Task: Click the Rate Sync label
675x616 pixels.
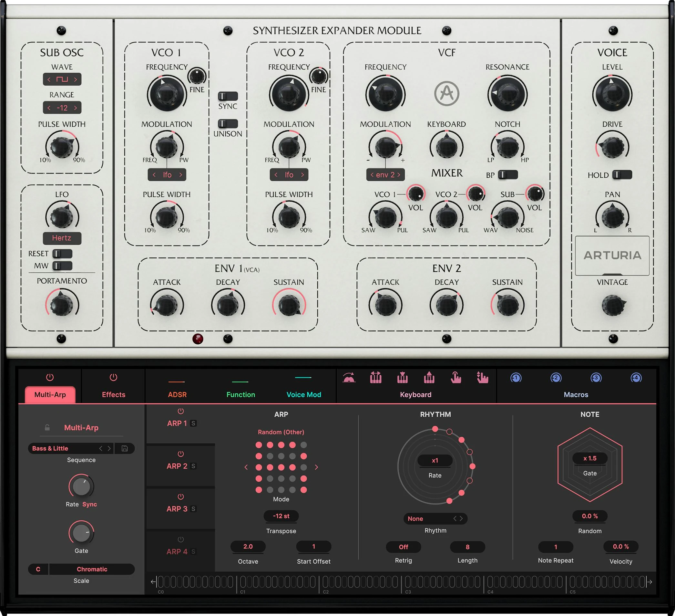Action: [x=89, y=504]
